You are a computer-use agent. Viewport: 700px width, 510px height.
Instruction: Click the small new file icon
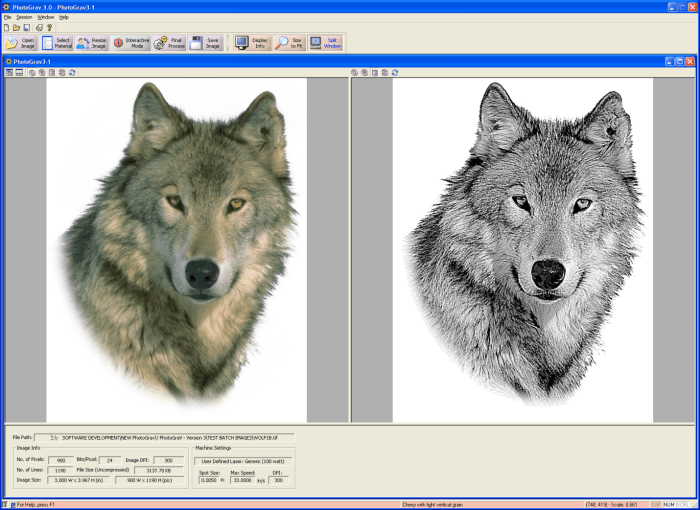coord(6,27)
